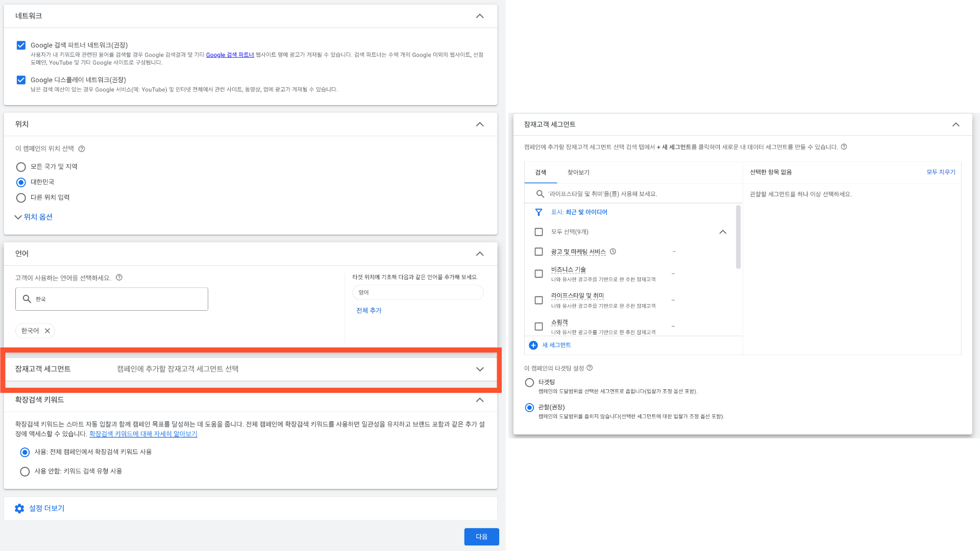Image resolution: width=980 pixels, height=551 pixels.
Task: Click 모두 지우기 link
Action: pos(941,172)
